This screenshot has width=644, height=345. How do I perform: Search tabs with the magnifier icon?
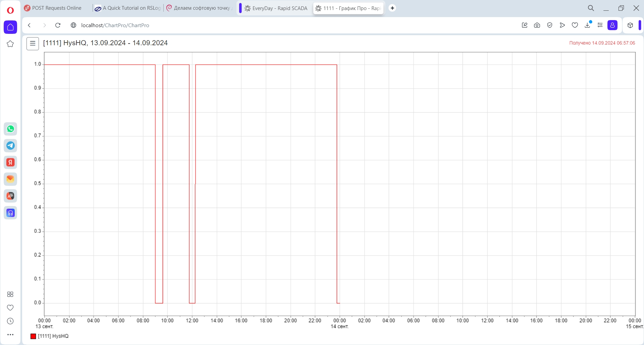[x=591, y=8]
